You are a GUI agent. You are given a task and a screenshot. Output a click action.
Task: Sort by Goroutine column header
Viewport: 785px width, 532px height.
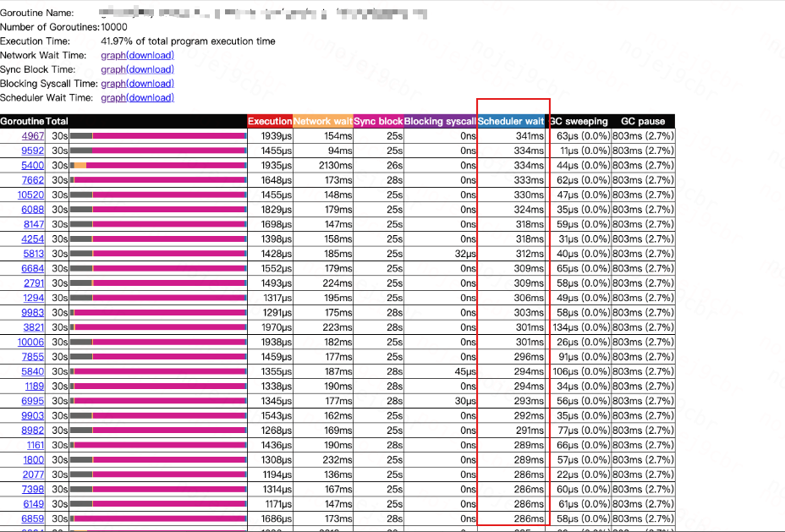[23, 121]
